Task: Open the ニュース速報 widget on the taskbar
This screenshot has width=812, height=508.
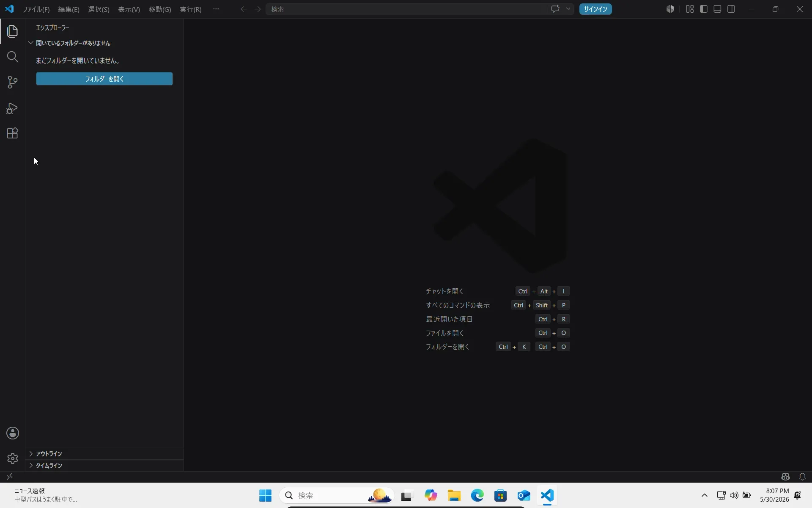Action: [46, 495]
